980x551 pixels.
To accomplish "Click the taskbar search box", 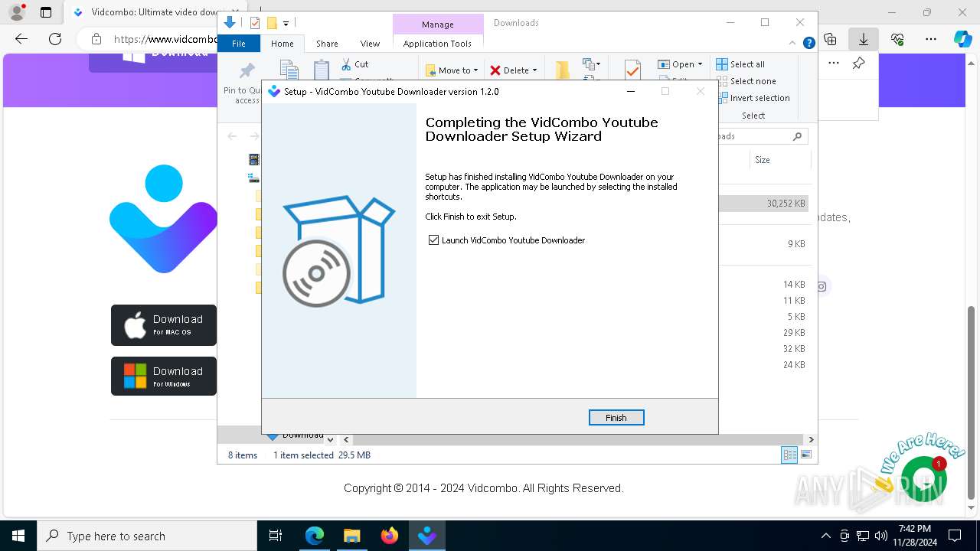I will tap(147, 536).
